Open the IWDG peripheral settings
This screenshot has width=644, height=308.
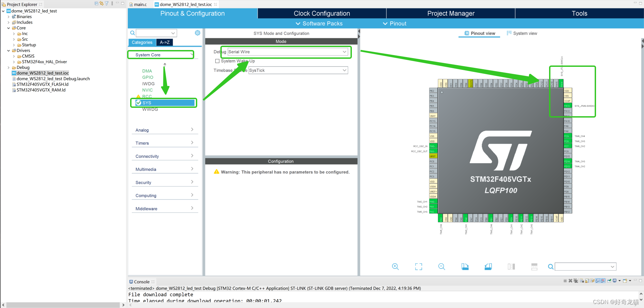click(148, 84)
